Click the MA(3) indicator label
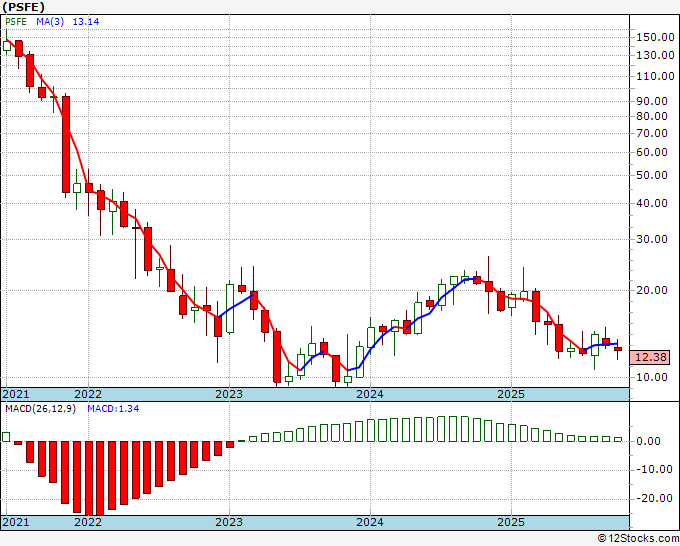The image size is (680, 546). click(x=50, y=22)
